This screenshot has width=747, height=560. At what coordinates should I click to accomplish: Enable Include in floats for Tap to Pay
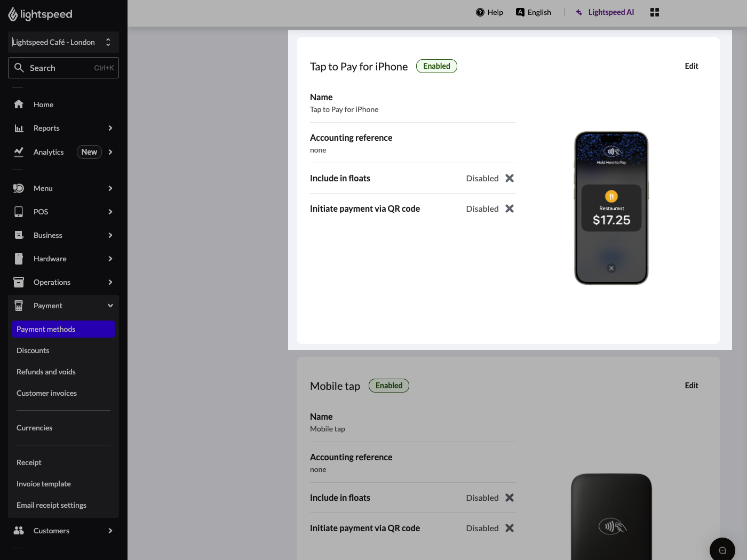pyautogui.click(x=509, y=178)
